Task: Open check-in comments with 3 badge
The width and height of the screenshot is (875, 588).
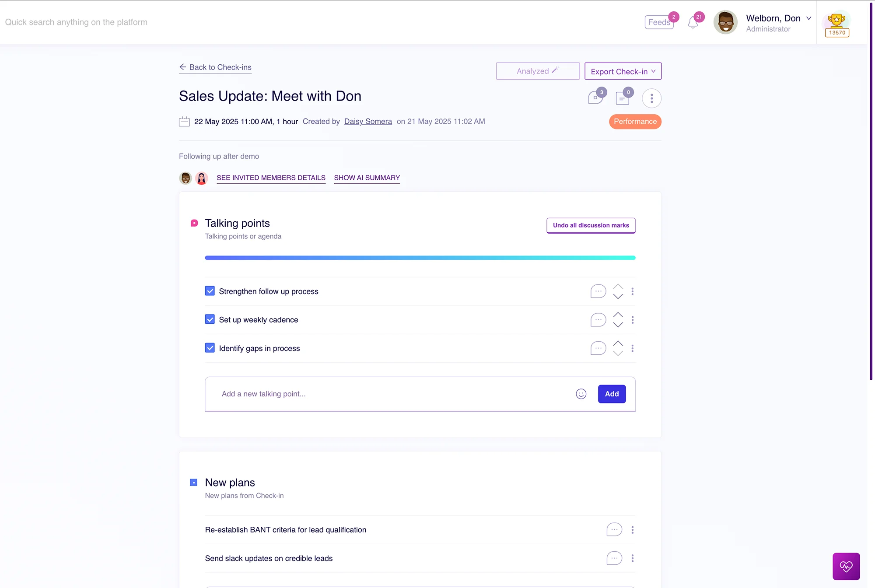Action: (596, 98)
